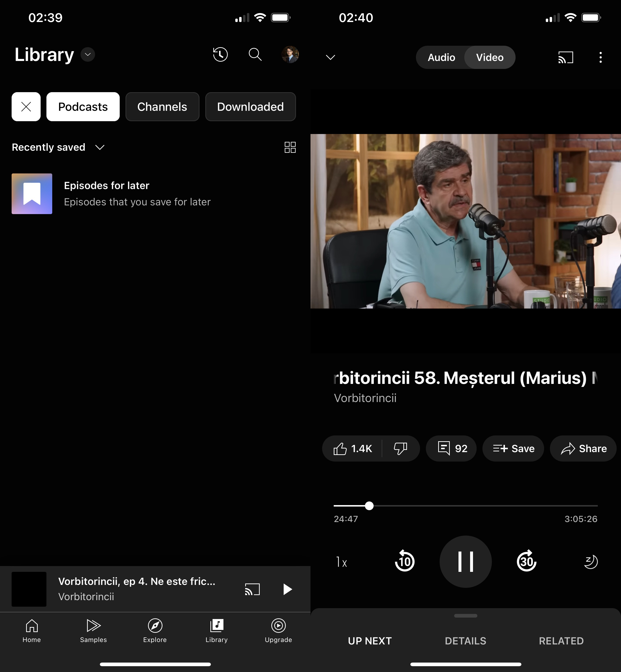Tap the podcast video frame
The width and height of the screenshot is (621, 672).
pos(466,221)
